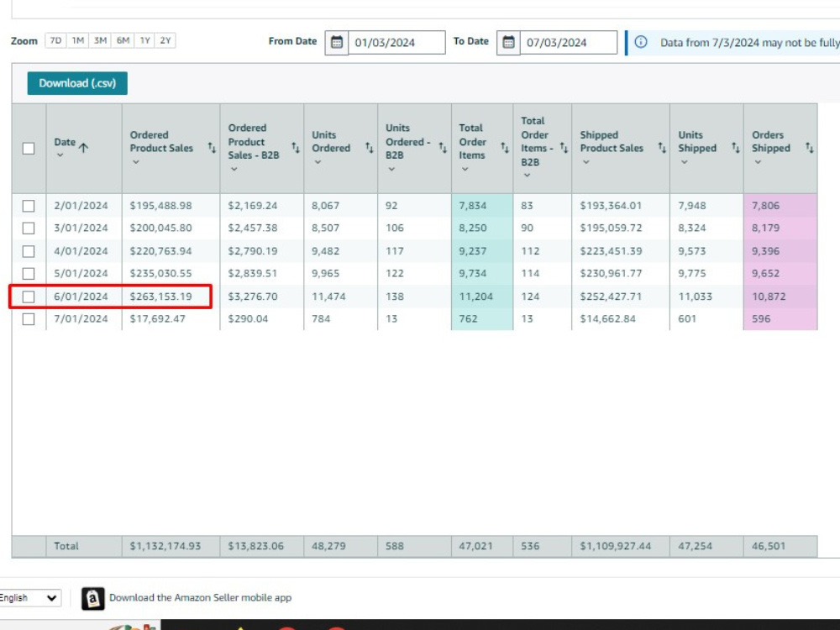Viewport: 840px width, 630px height.
Task: Select the 3M zoom range
Action: click(100, 40)
